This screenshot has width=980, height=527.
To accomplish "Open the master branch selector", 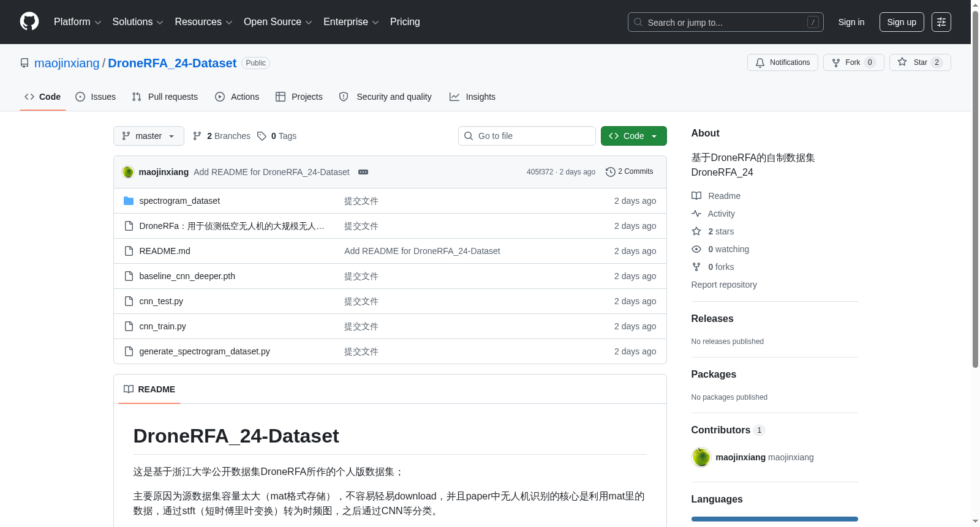I will coord(149,136).
